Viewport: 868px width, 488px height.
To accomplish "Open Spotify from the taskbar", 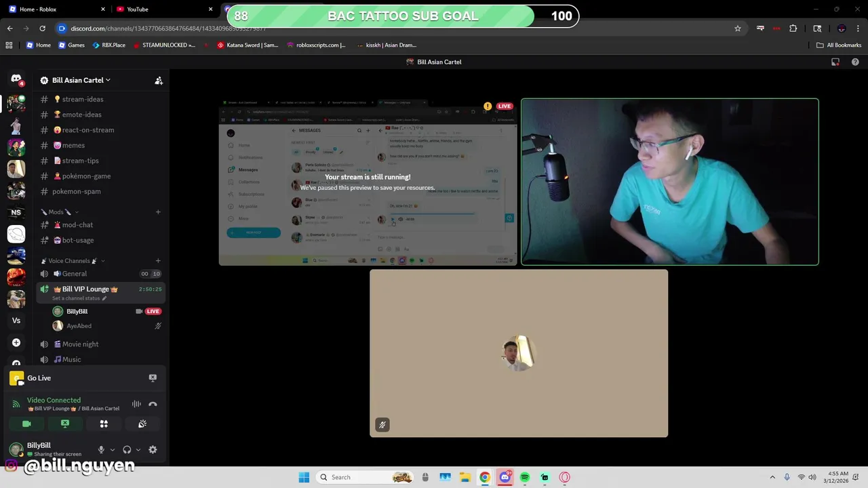I will point(525,477).
